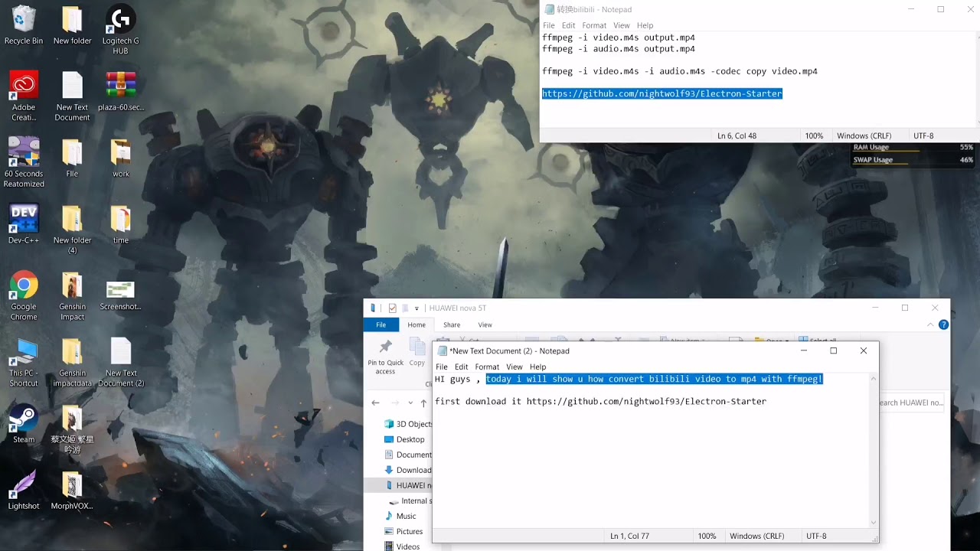Image resolution: width=980 pixels, height=551 pixels.
Task: Click 'Windows (CRLF)' in bilibili Notepad status bar
Action: [x=864, y=136]
